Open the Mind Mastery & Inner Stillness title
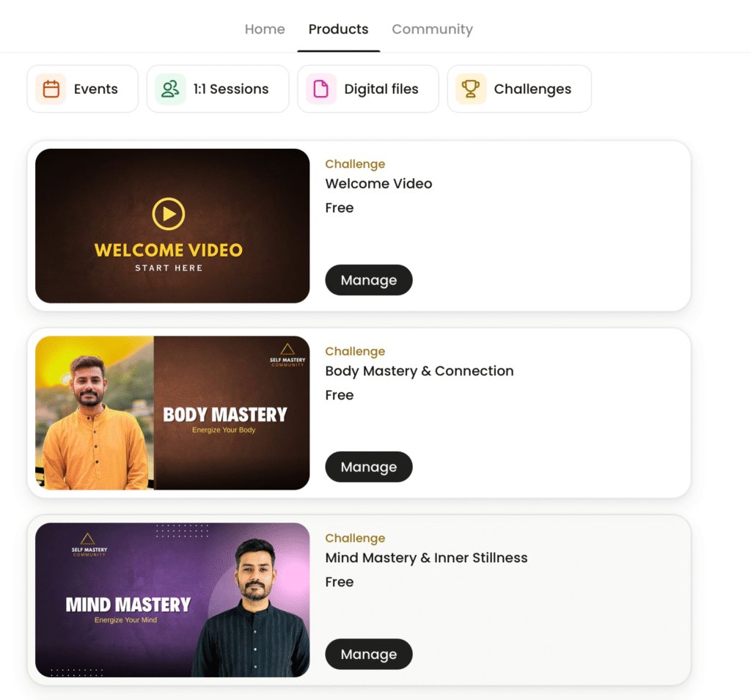 click(x=426, y=558)
